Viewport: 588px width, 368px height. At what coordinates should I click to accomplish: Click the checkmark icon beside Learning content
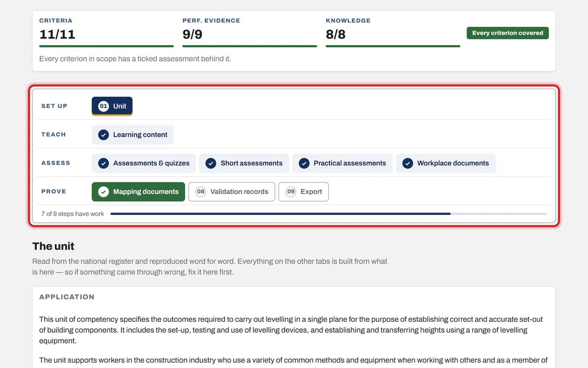103,134
